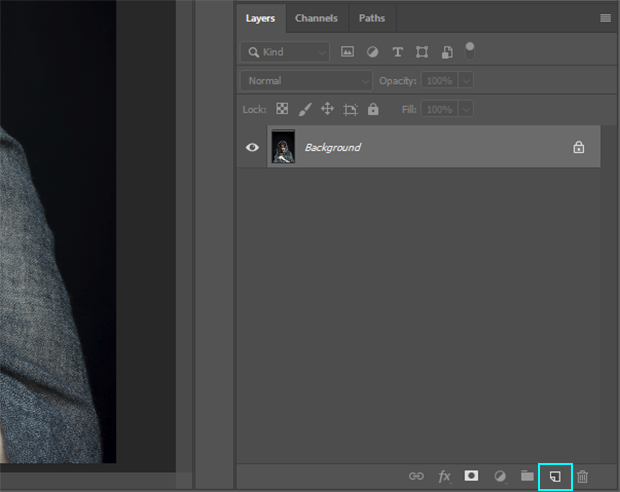Click the Background layer name
Screen dimensions: 620x492
333,148
